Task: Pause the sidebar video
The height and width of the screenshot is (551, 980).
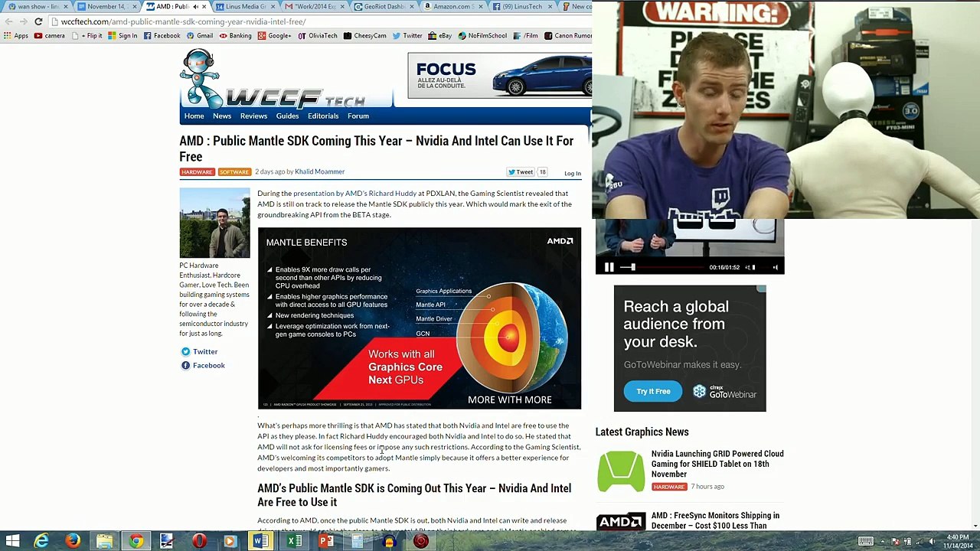Action: (x=609, y=267)
